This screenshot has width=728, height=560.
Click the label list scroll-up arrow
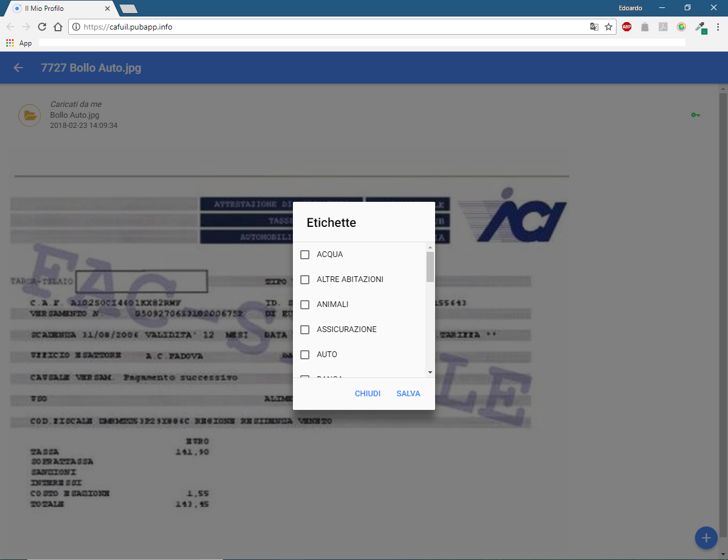point(430,247)
